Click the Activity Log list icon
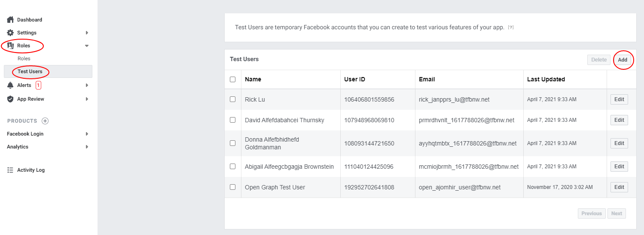Viewport: 644px width, 235px height. click(x=10, y=170)
